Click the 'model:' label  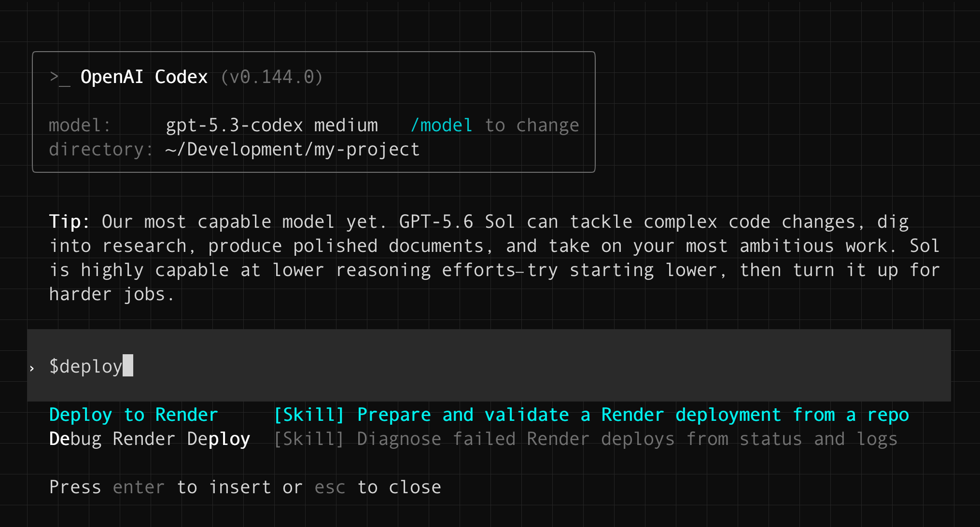[80, 125]
